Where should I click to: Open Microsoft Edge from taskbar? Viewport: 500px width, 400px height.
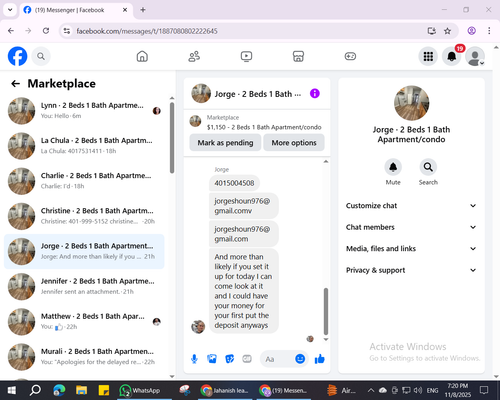coord(59,390)
